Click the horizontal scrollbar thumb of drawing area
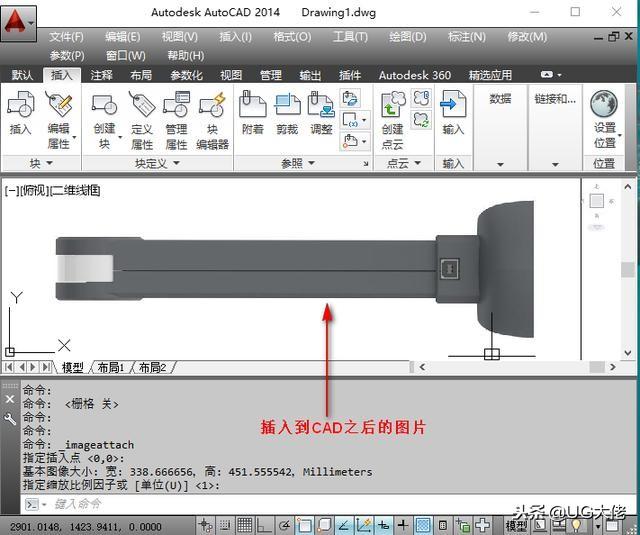The height and width of the screenshot is (535, 640). pyautogui.click(x=596, y=367)
